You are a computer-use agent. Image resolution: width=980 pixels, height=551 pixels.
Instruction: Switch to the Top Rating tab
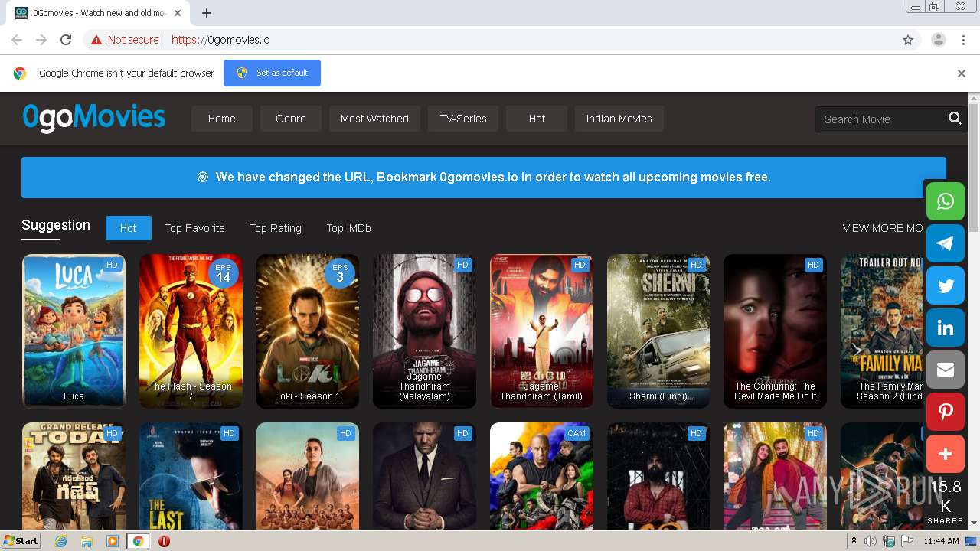click(x=276, y=228)
